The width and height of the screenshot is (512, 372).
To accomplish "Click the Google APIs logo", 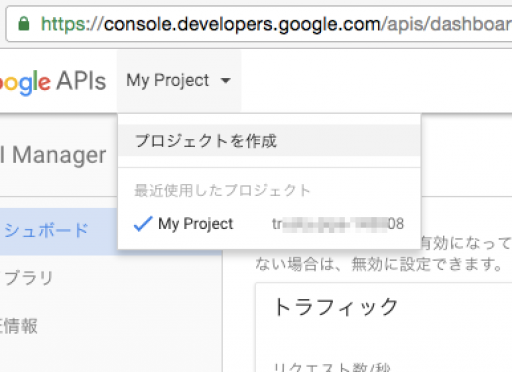I will (53, 82).
